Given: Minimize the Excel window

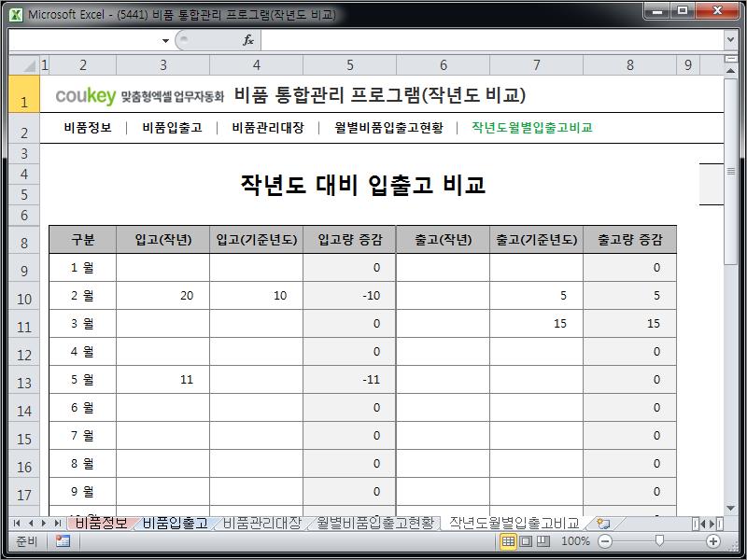Looking at the screenshot, I should click(657, 11).
